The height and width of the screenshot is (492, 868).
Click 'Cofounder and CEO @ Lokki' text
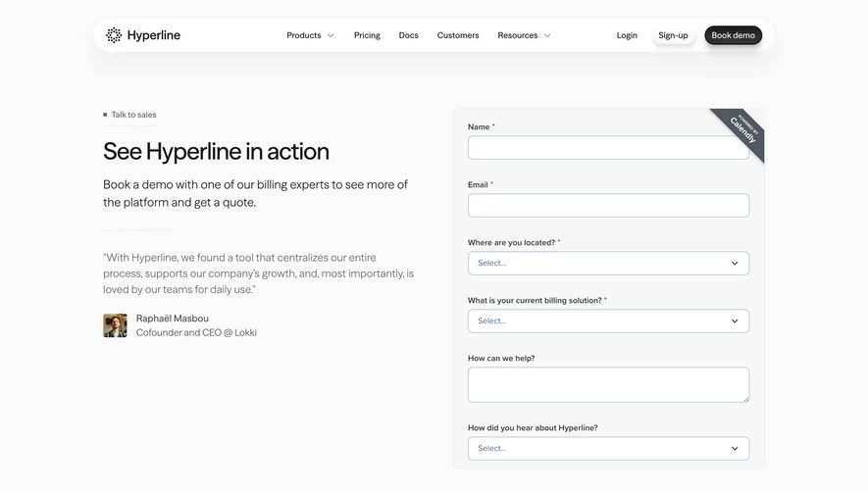(x=196, y=332)
